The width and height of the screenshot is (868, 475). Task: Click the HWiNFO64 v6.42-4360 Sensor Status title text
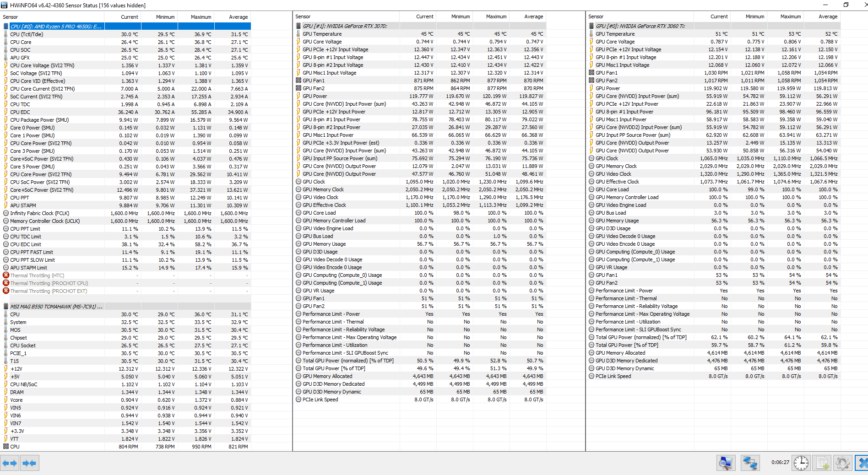[x=78, y=5]
